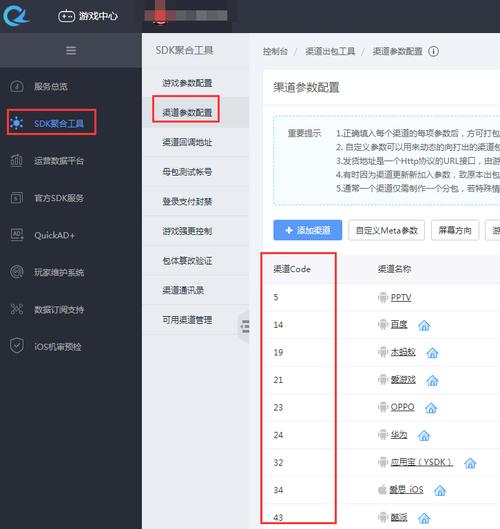Open 服务总览 in the sidebar

click(x=51, y=87)
